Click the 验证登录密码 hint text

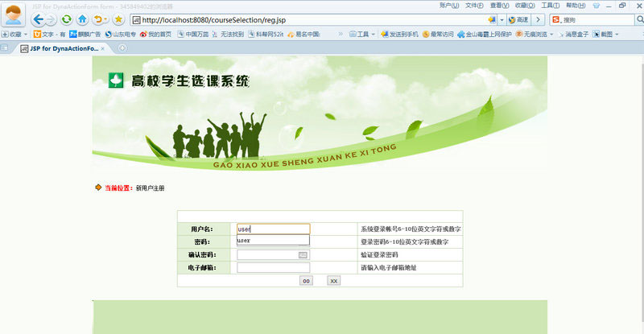coord(379,254)
